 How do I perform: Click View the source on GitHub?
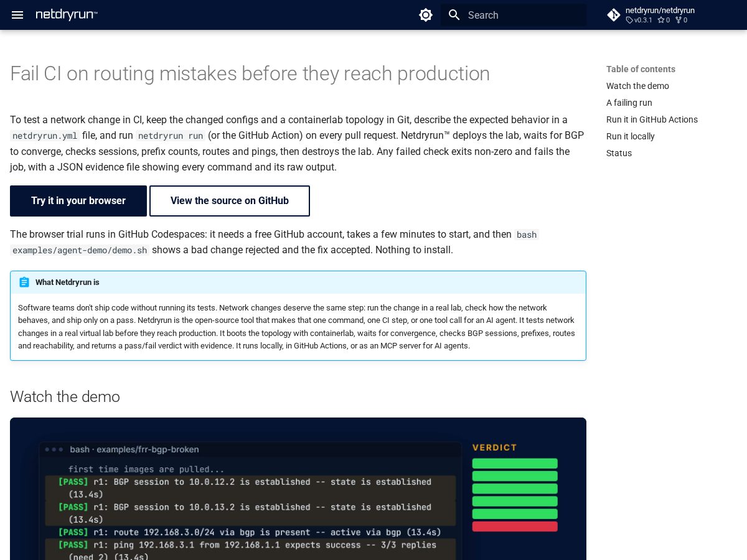[x=230, y=201]
